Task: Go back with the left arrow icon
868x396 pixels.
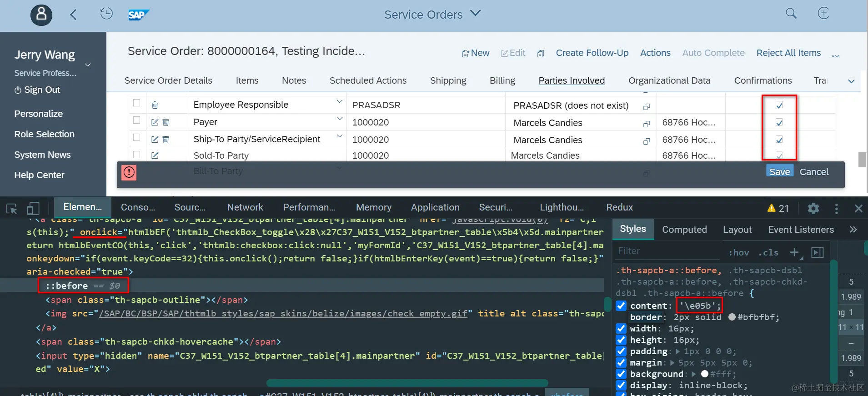Action: (73, 15)
